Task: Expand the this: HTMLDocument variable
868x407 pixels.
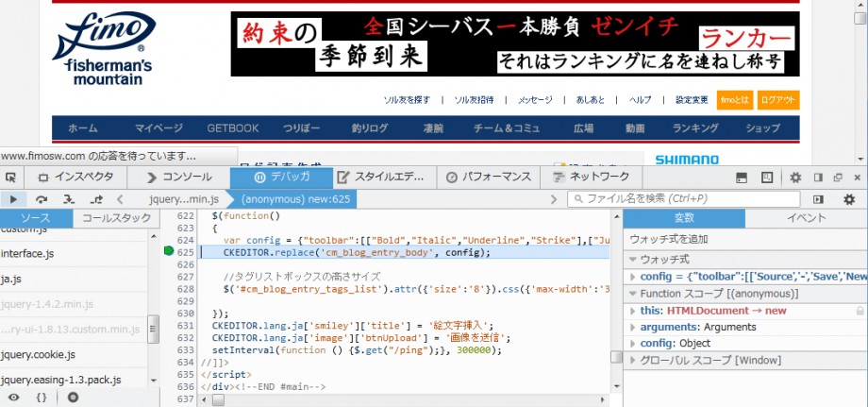Action: click(x=633, y=311)
